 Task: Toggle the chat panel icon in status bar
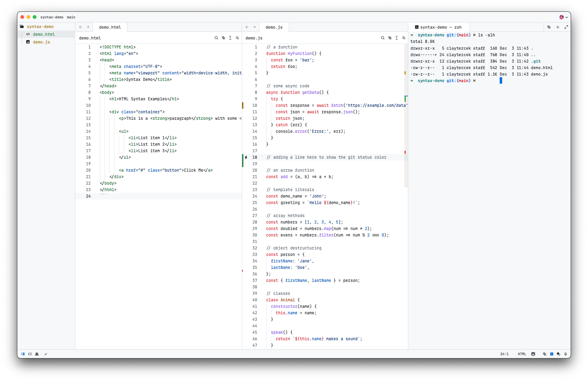tap(558, 354)
